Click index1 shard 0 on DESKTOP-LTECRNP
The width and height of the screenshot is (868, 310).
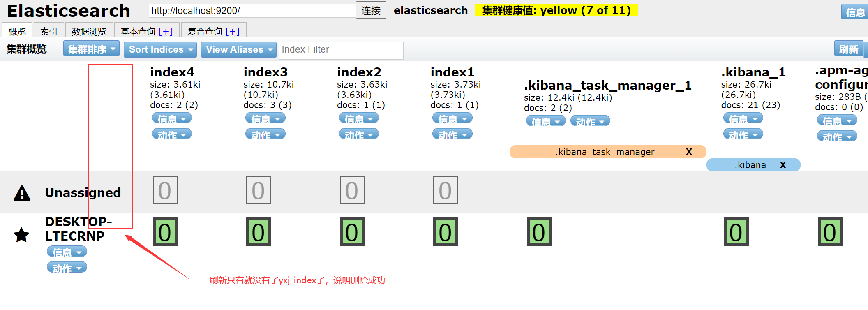[446, 231]
